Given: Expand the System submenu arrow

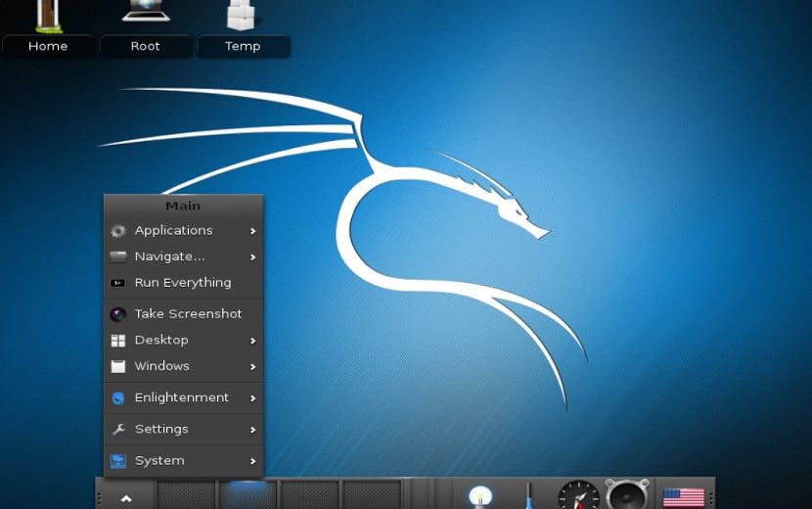Looking at the screenshot, I should tap(252, 461).
